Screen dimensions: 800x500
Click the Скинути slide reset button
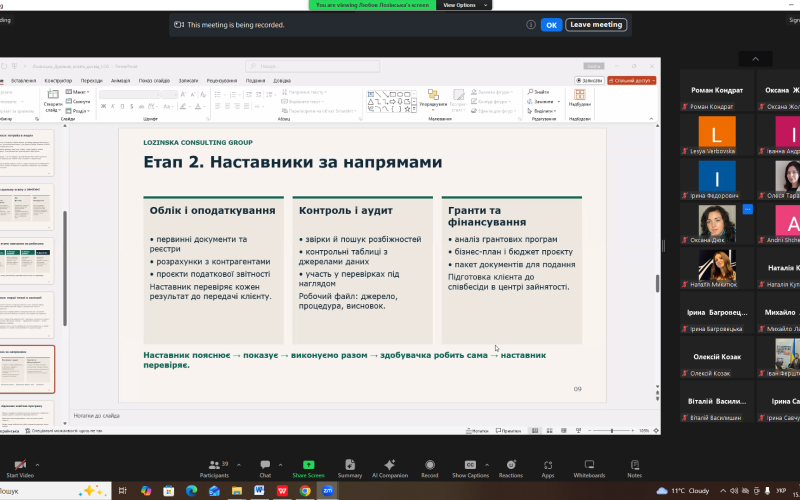78,102
